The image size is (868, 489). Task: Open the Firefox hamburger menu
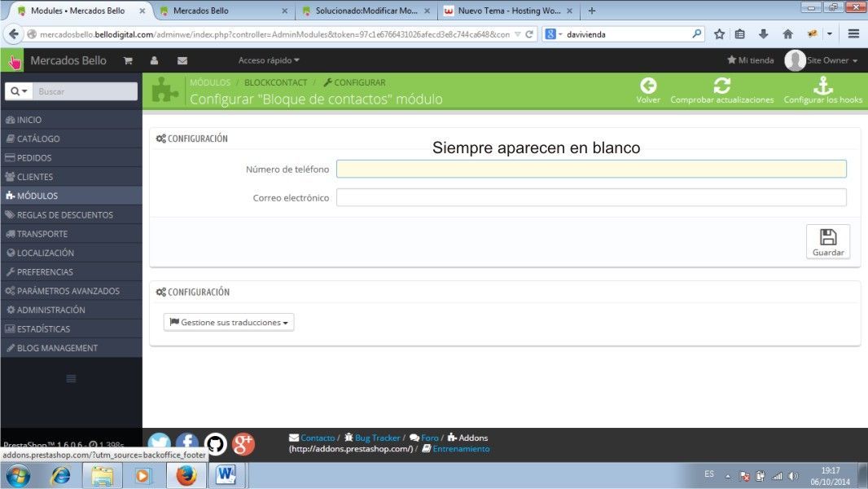[853, 34]
